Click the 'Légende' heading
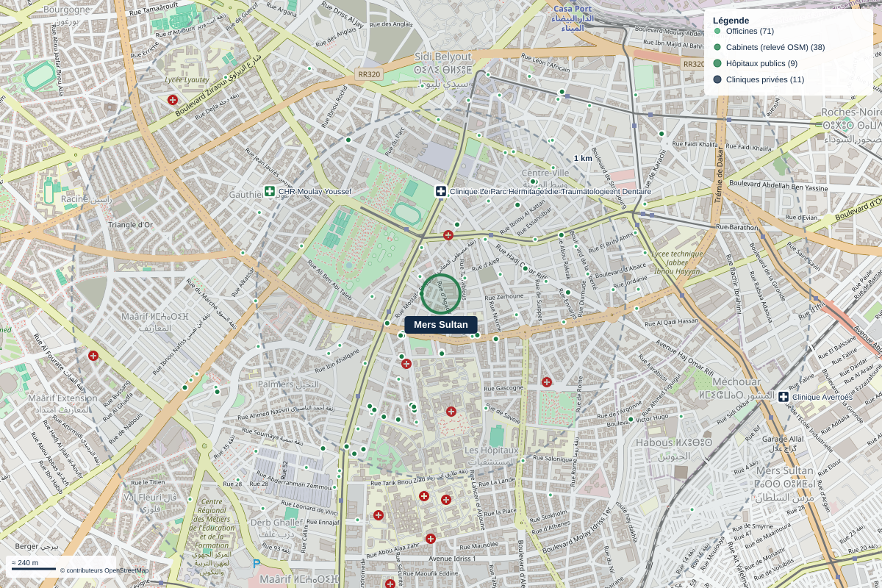 731,21
